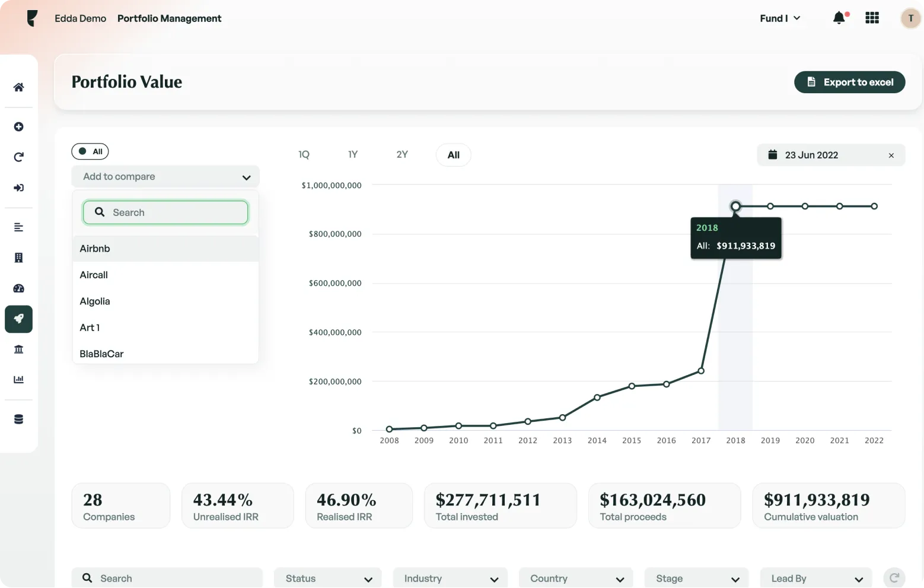This screenshot has height=588, width=924.
Task: Click the plus icon to add new item
Action: (x=18, y=126)
